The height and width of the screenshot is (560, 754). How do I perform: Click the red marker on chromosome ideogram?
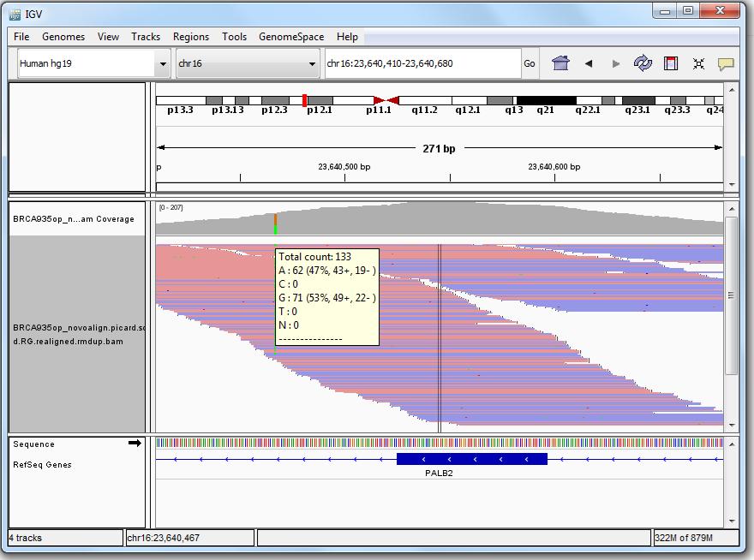tap(304, 100)
